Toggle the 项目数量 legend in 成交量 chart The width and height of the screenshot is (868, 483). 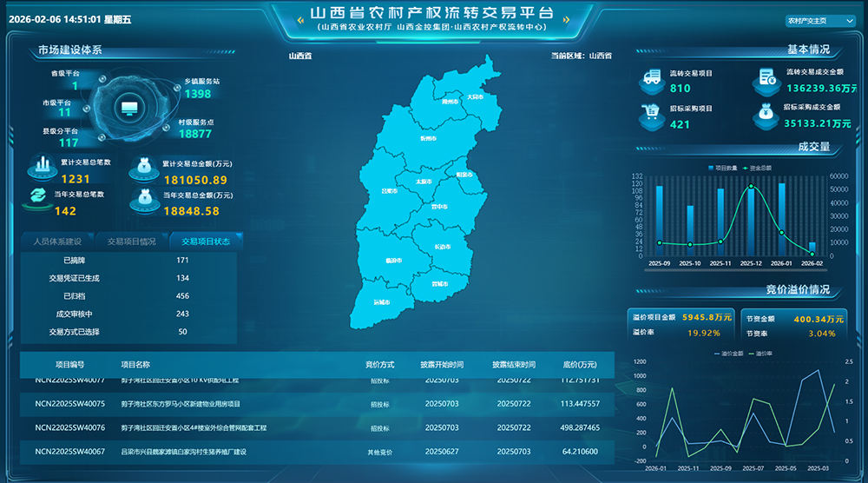click(x=721, y=167)
